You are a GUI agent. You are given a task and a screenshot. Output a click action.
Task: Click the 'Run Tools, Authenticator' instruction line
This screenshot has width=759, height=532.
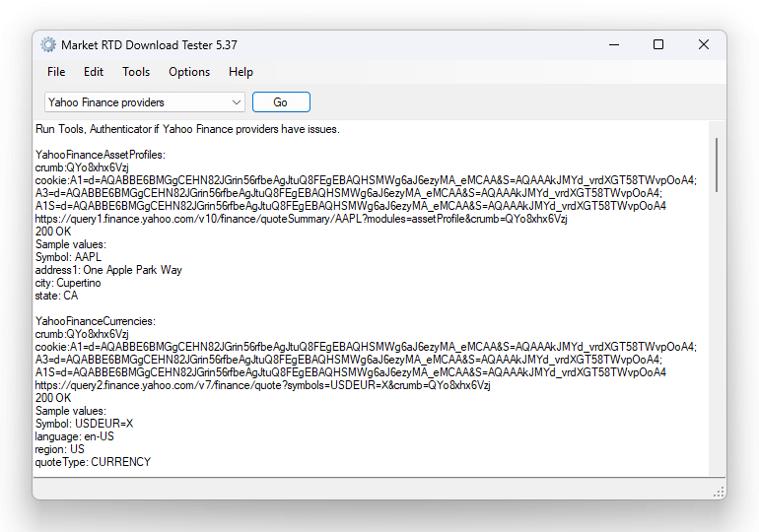point(187,129)
